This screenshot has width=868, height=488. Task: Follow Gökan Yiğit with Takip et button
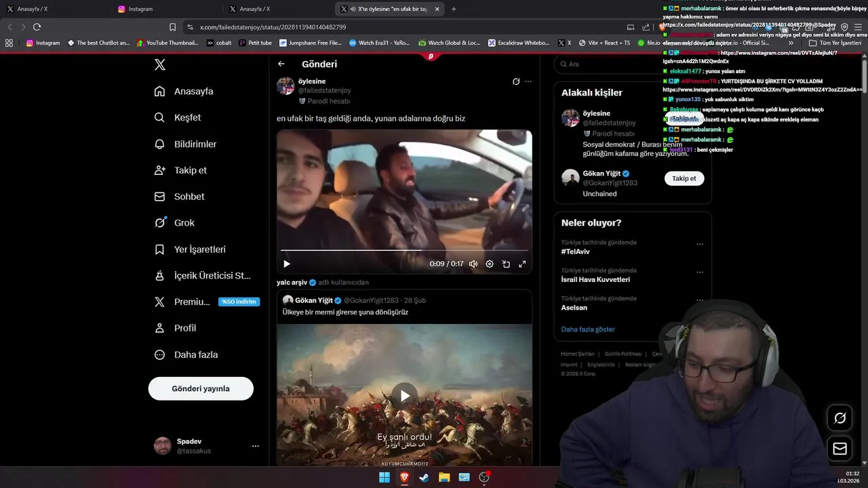[x=684, y=178]
